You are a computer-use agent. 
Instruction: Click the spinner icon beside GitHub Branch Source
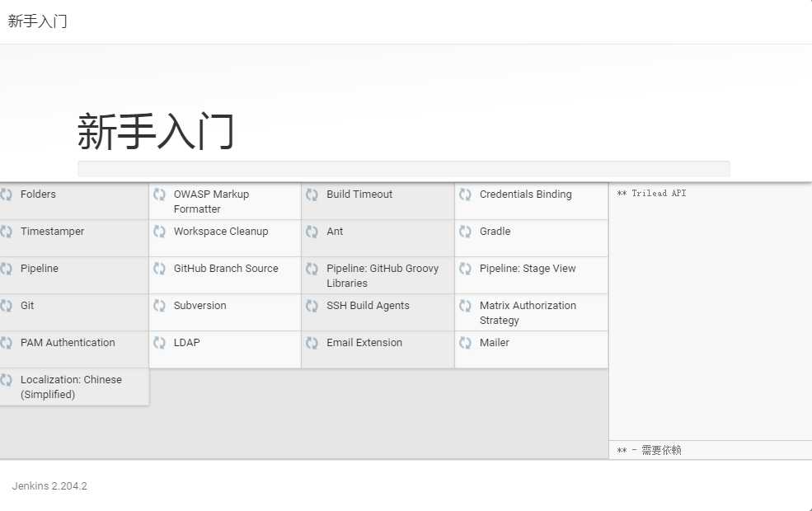[159, 269]
